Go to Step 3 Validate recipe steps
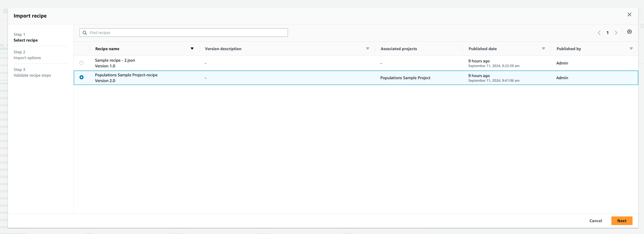The width and height of the screenshot is (644, 234). [32, 75]
